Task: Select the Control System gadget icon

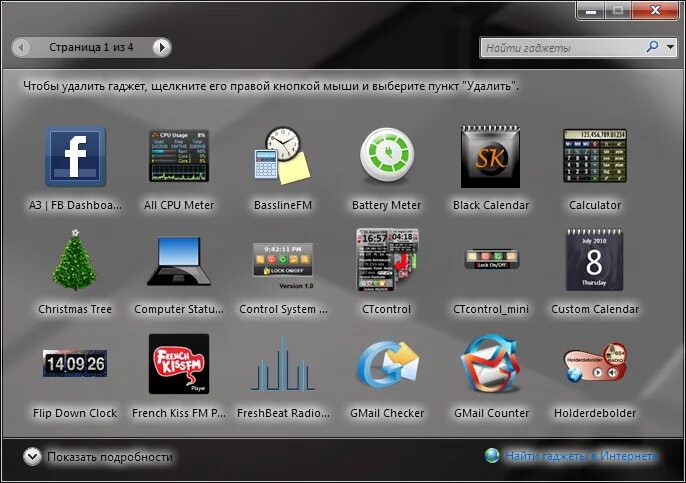Action: 283,265
